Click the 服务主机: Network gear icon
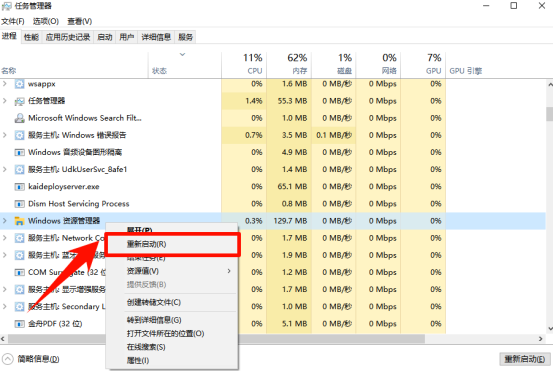553x372 pixels. pos(19,238)
